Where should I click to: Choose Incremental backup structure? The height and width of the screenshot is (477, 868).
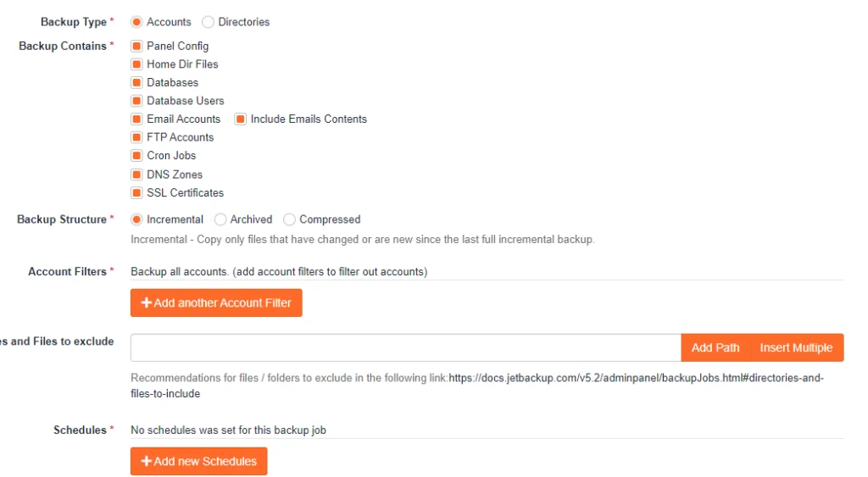tap(136, 219)
